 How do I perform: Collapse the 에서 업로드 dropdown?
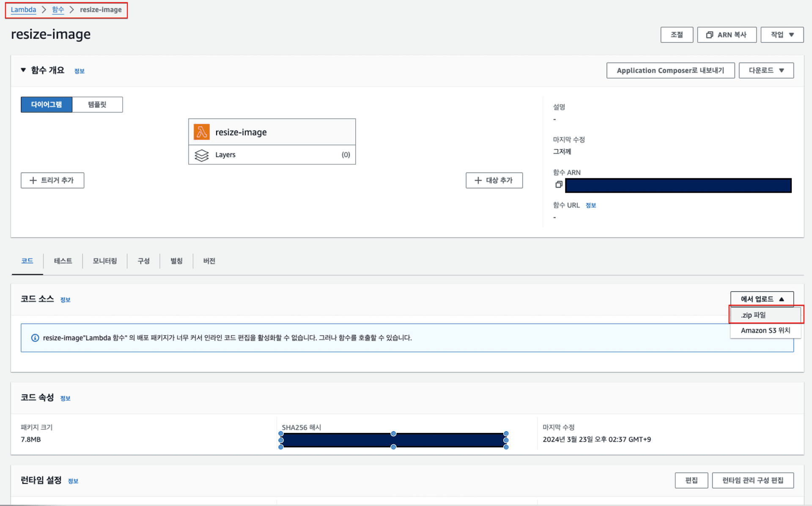pos(762,299)
